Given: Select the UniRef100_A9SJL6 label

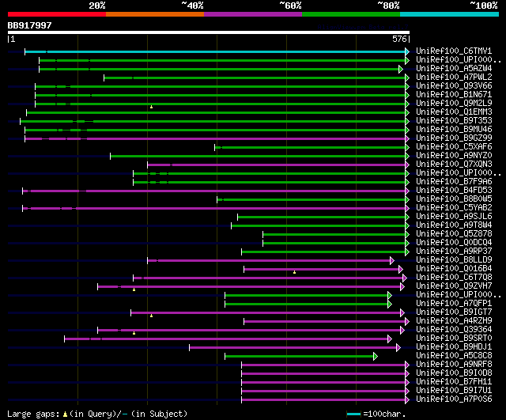Looking at the screenshot, I should point(454,217).
